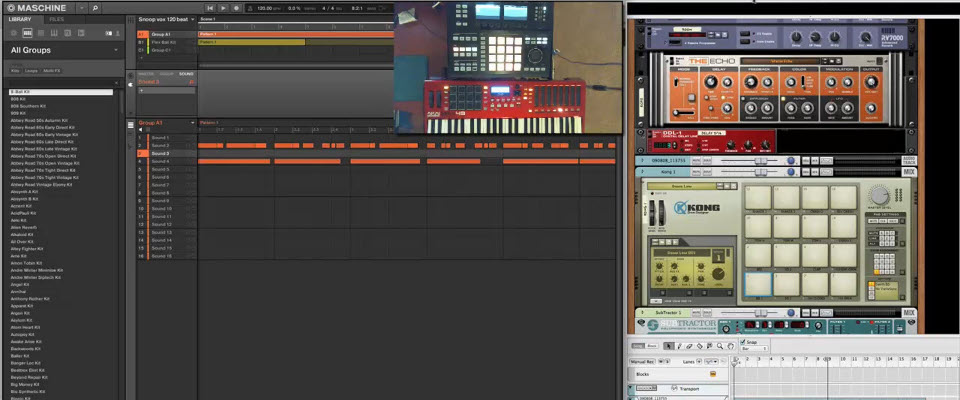Mute the Kong 1 mix channel
This screenshot has height=400, width=960.
[696, 172]
